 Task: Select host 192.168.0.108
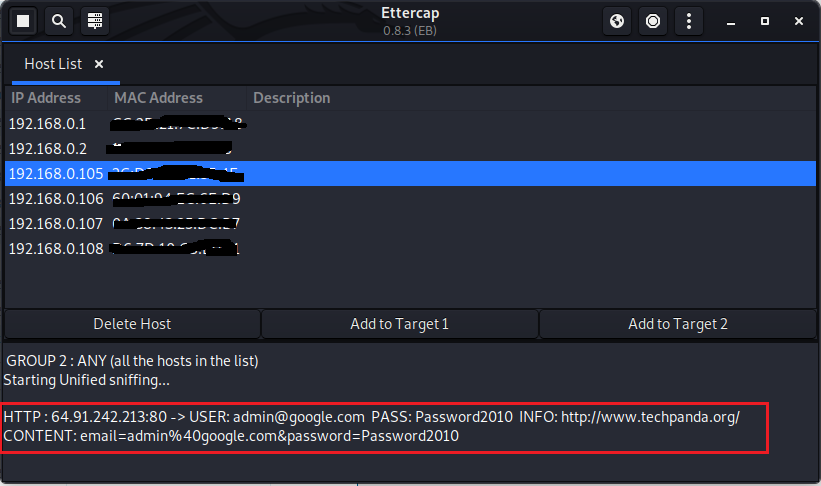pos(56,249)
